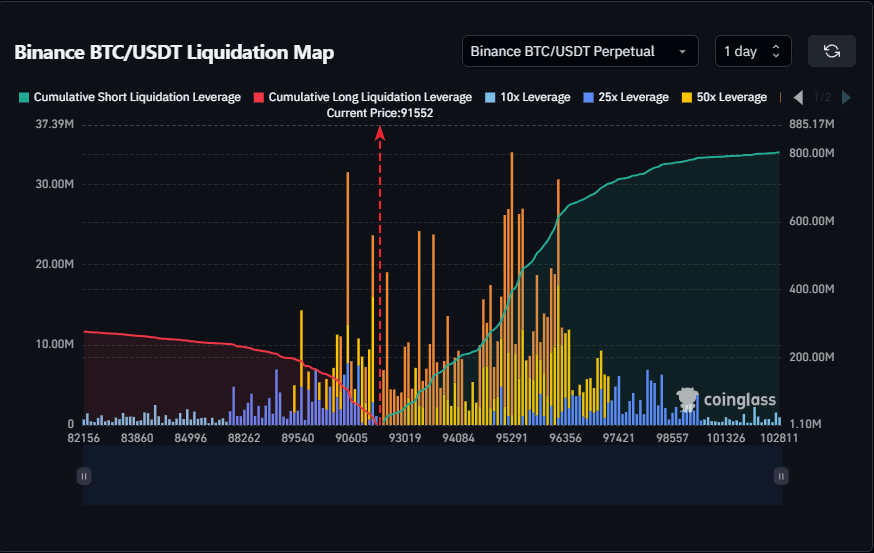Go to next legend page arrow
Image resolution: width=874 pixels, height=553 pixels.
pyautogui.click(x=846, y=98)
